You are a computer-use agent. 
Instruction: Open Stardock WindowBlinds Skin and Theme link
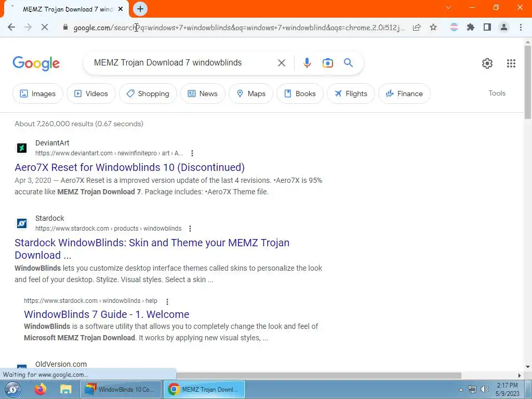pos(152,249)
